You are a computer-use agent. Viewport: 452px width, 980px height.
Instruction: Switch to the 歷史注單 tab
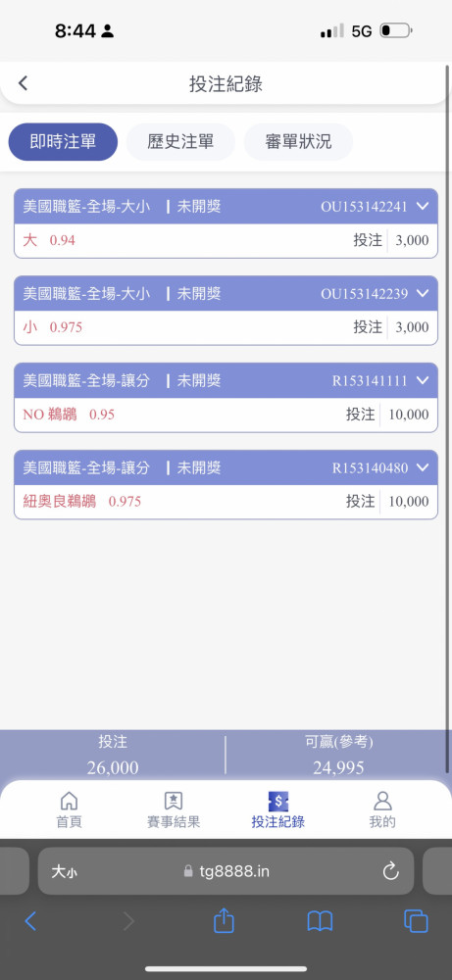pos(180,142)
